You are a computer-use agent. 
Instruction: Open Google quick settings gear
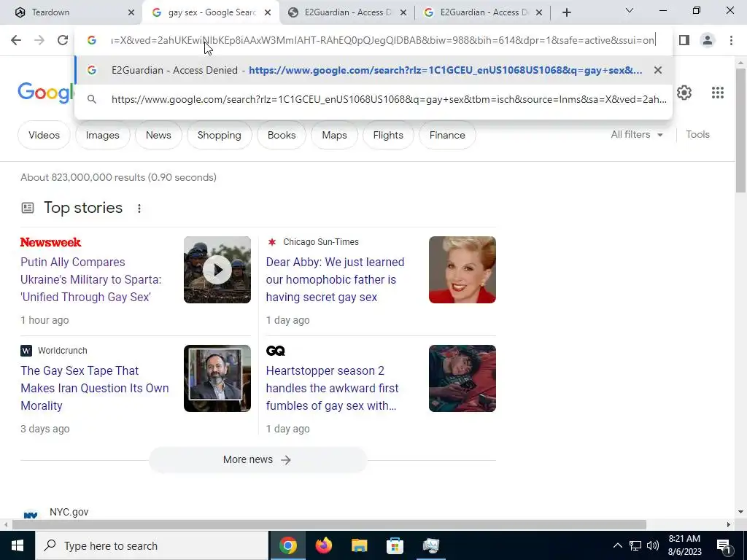coord(684,93)
